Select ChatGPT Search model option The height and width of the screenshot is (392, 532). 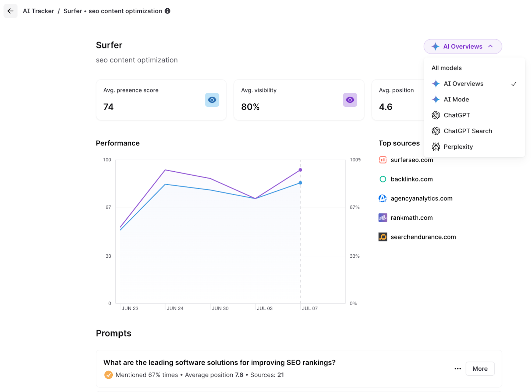pyautogui.click(x=474, y=131)
